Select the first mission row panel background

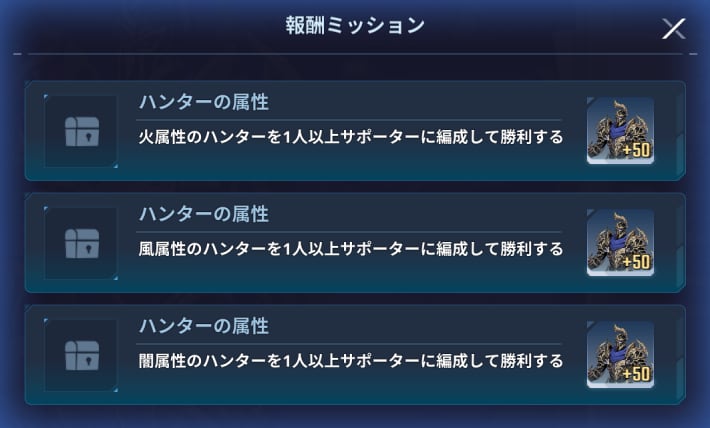pyautogui.click(x=355, y=131)
